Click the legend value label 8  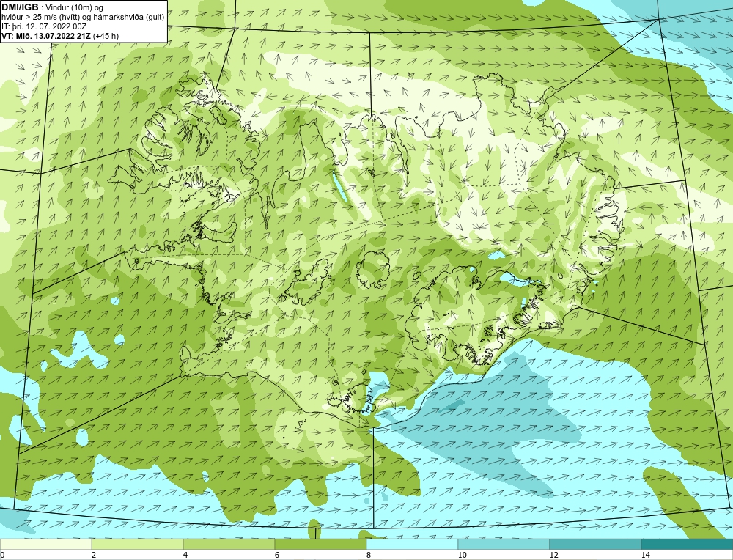coord(369,555)
